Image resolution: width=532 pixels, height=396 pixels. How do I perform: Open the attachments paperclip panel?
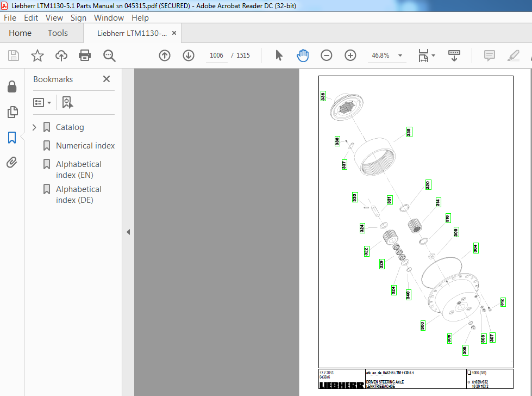coord(12,162)
